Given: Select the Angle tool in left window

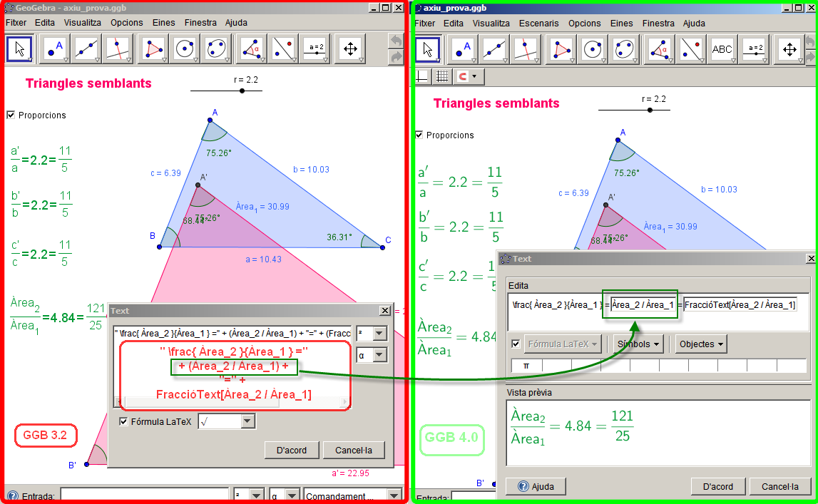Looking at the screenshot, I should point(252,48).
